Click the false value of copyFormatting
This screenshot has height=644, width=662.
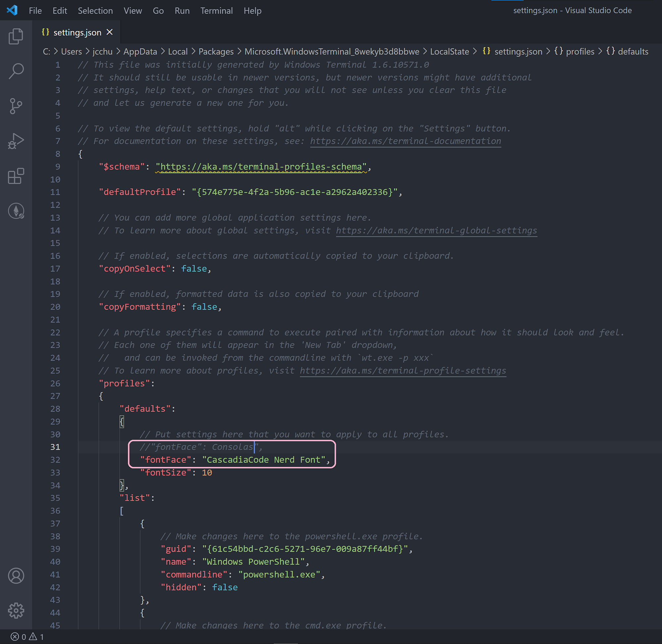click(x=204, y=307)
